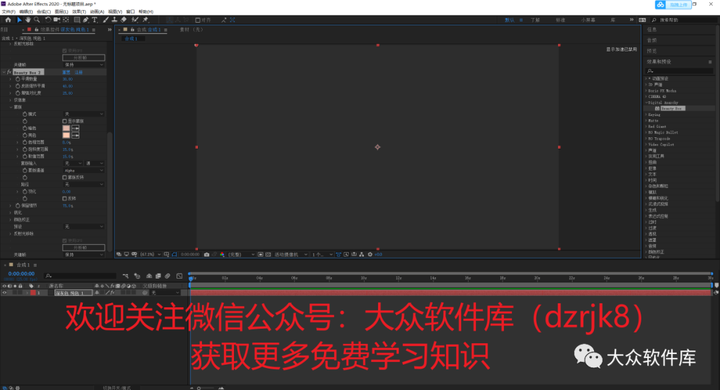Screen dimensions: 720x390
Task: Toggle video eye for layer 1
Action: coord(4,293)
